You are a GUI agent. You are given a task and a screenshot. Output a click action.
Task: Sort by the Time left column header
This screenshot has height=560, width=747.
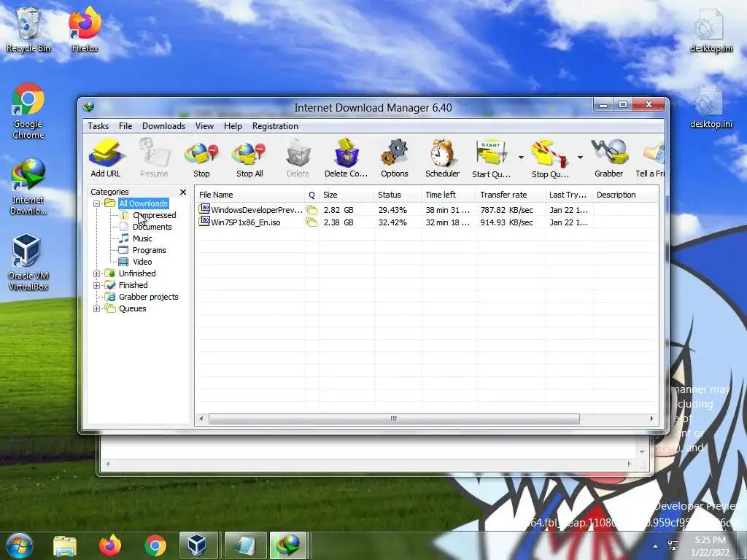[x=449, y=195]
